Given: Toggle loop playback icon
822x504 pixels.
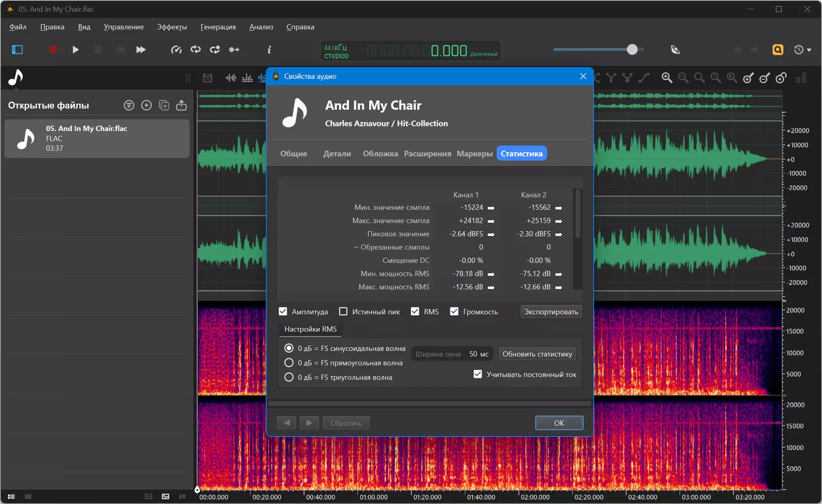Looking at the screenshot, I should tap(196, 49).
